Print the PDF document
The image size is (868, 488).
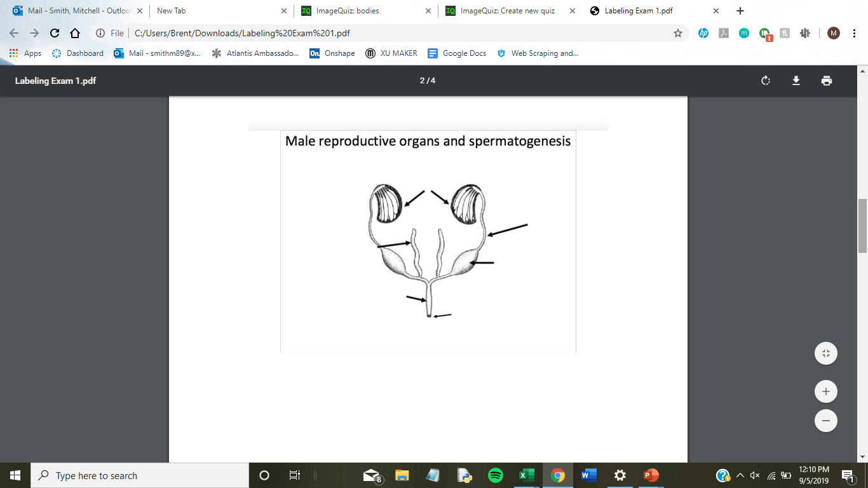coord(827,81)
